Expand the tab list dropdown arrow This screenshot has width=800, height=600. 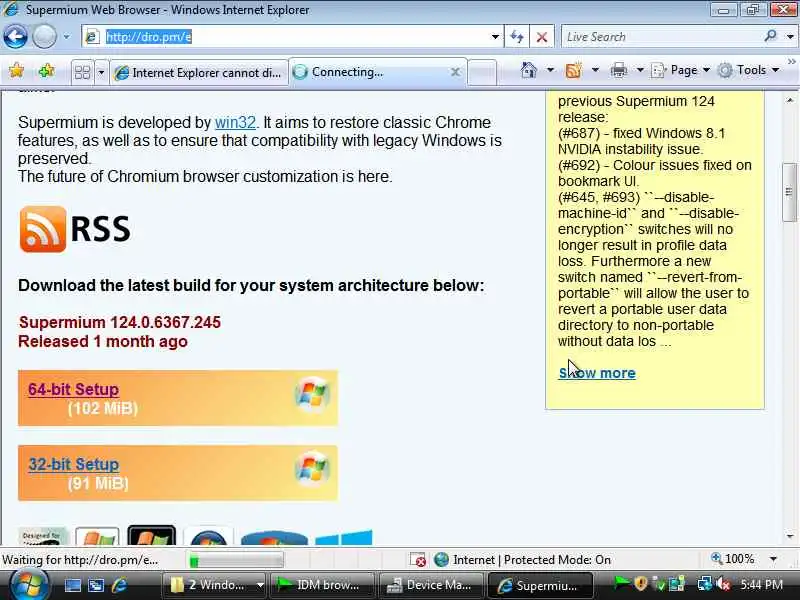coord(101,72)
